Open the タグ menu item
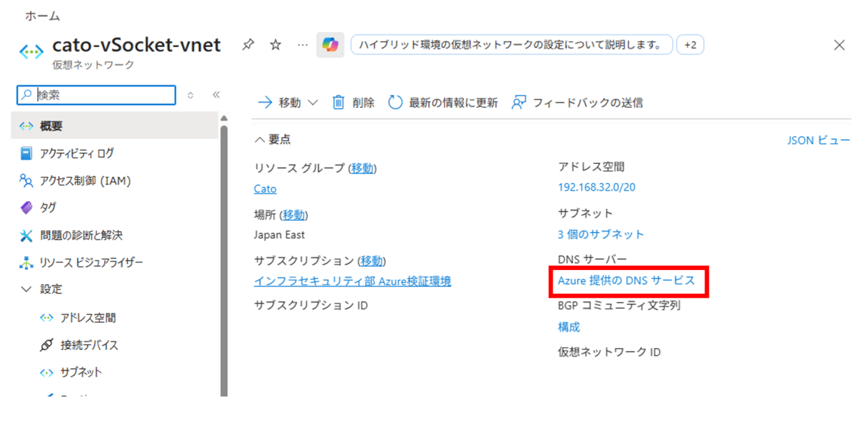The width and height of the screenshot is (868, 424). [47, 208]
